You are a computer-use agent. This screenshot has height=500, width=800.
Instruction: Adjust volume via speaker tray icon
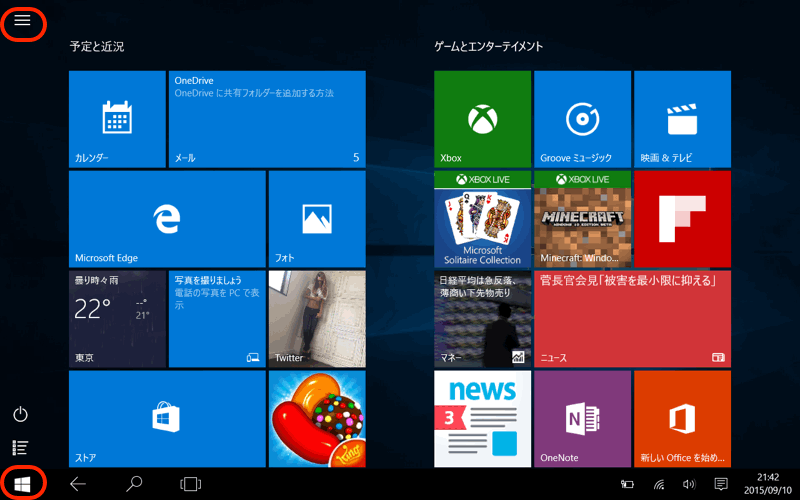tap(689, 484)
